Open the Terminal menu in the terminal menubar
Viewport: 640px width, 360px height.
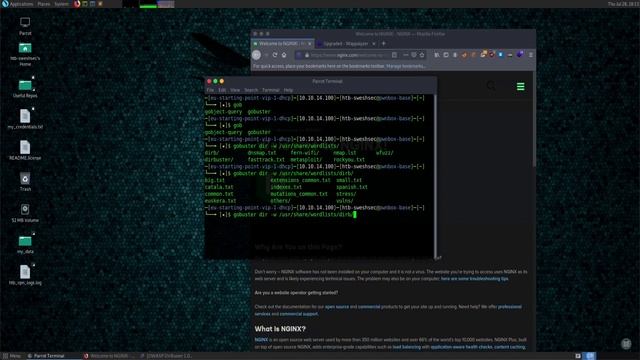pos(271,90)
